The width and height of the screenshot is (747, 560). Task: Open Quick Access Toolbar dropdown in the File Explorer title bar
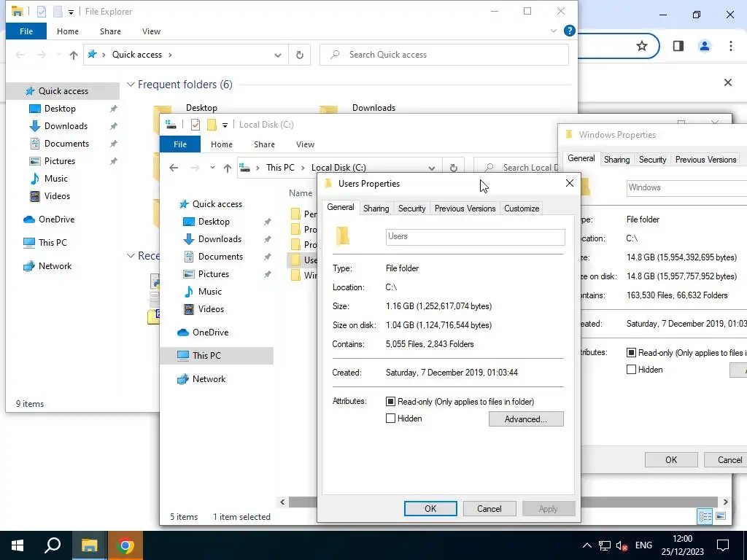pos(71,12)
